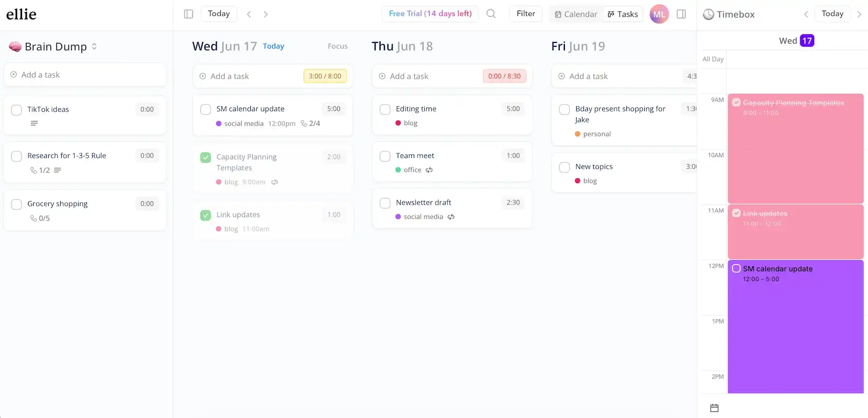The image size is (868, 418).
Task: Open 3:00 / 8:00 time budget badge
Action: pos(325,76)
